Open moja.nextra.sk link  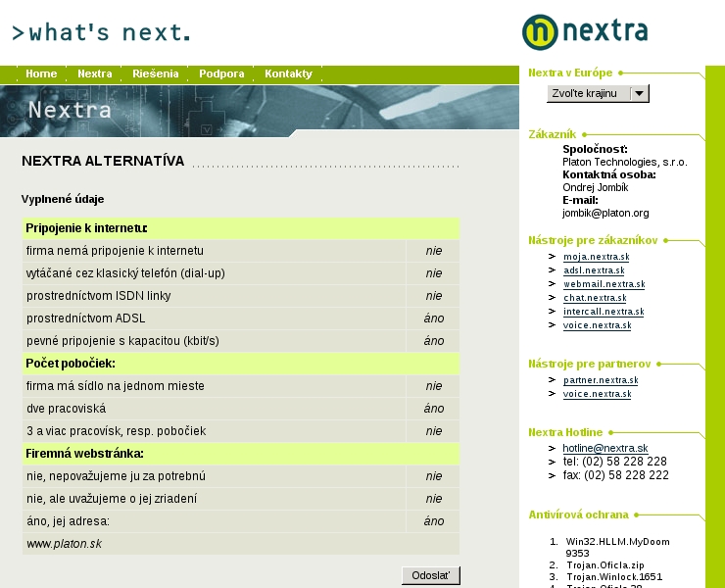click(596, 257)
